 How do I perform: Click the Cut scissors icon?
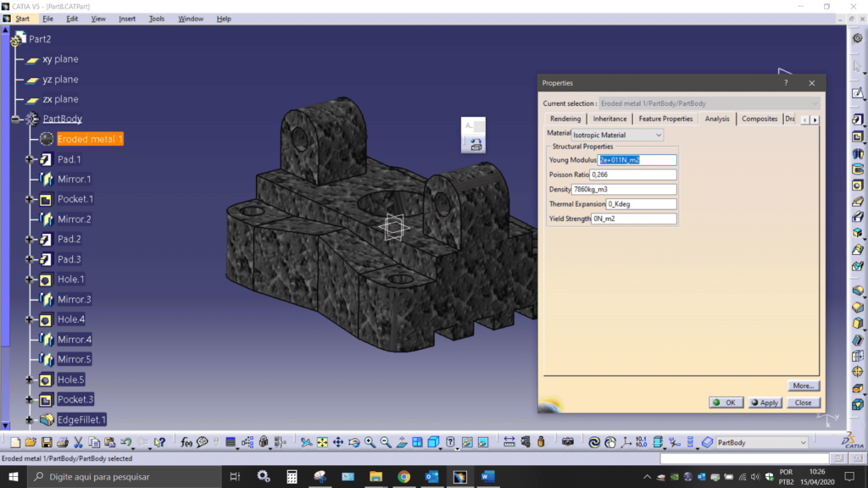78,442
